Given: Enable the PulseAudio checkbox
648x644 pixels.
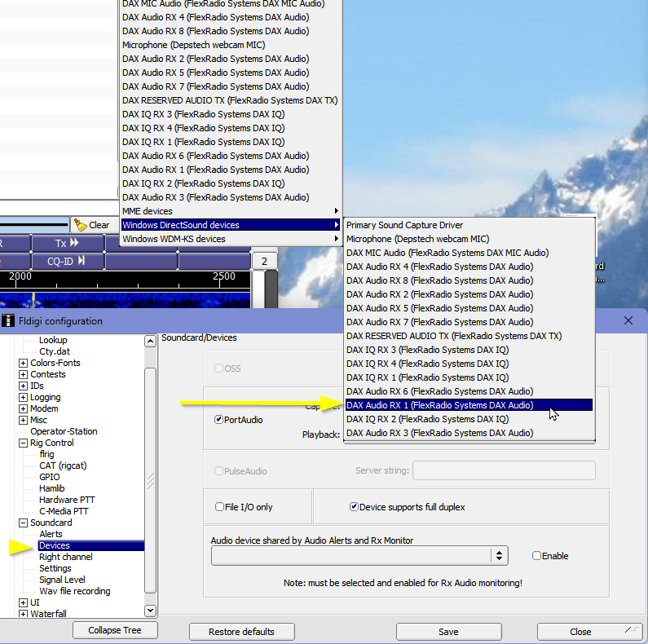Looking at the screenshot, I should click(218, 471).
